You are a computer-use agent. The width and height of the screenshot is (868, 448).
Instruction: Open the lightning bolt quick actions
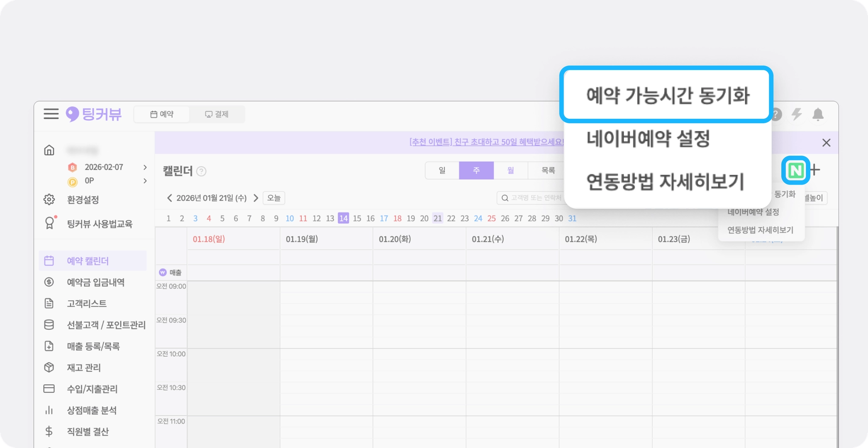[x=797, y=114]
